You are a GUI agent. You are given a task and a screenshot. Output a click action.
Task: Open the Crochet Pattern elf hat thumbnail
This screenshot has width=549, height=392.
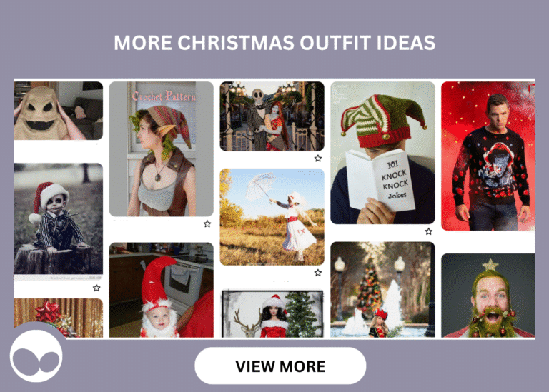(x=161, y=149)
